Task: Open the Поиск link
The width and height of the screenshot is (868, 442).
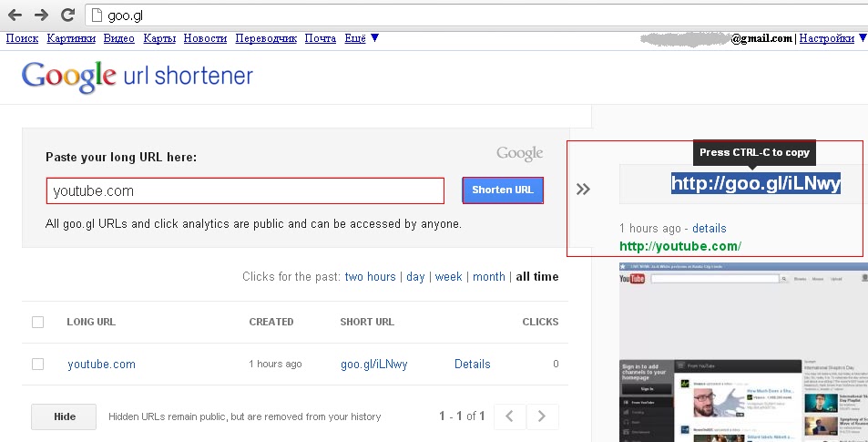Action: point(22,38)
